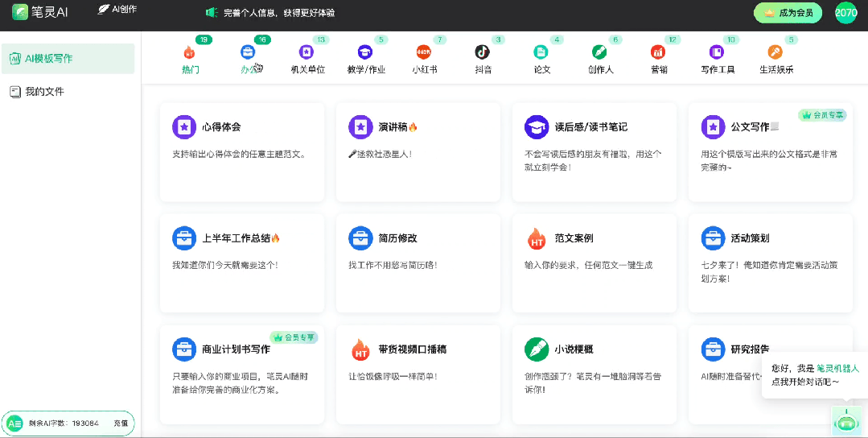This screenshot has width=868, height=438.
Task: Click the 公文写作 card icon
Action: tap(713, 126)
